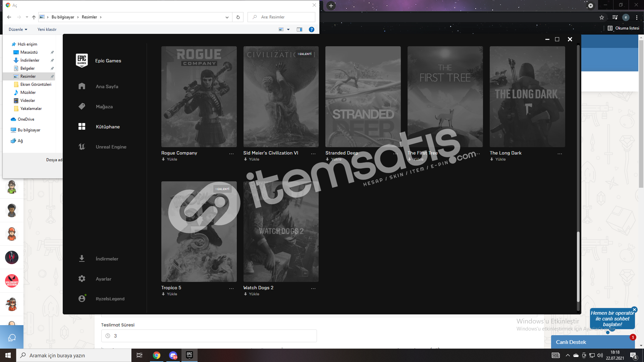Select Ekran Görüntüleri folder
This screenshot has height=362, width=644.
click(36, 84)
